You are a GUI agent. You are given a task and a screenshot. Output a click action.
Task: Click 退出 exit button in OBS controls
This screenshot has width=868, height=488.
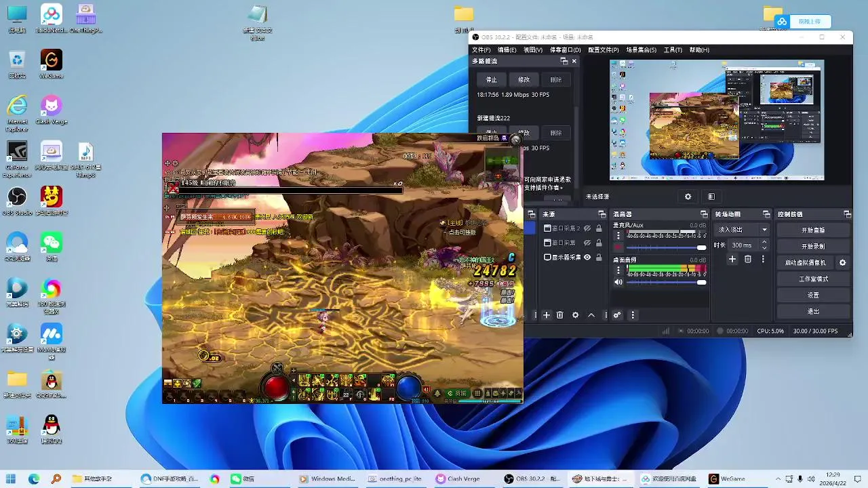tap(813, 311)
